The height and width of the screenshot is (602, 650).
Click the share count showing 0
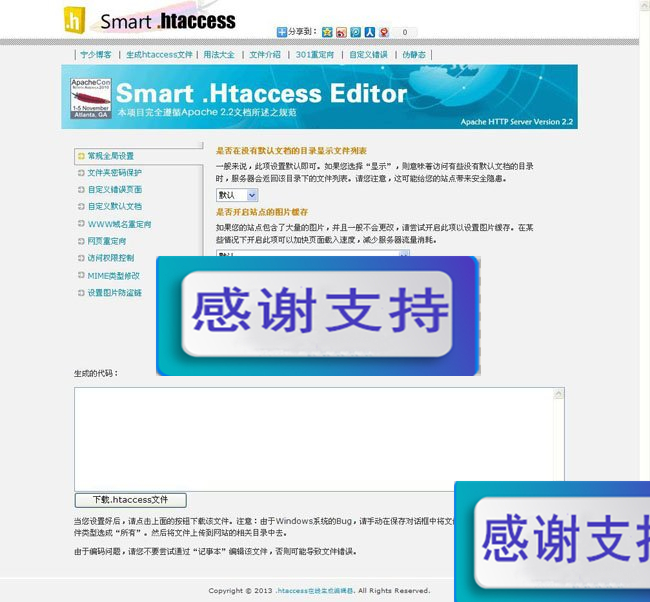405,32
